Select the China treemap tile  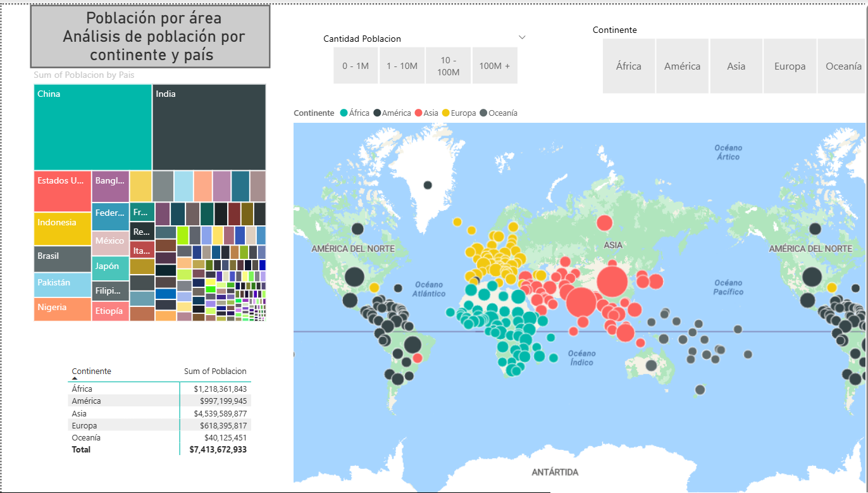pyautogui.click(x=93, y=127)
